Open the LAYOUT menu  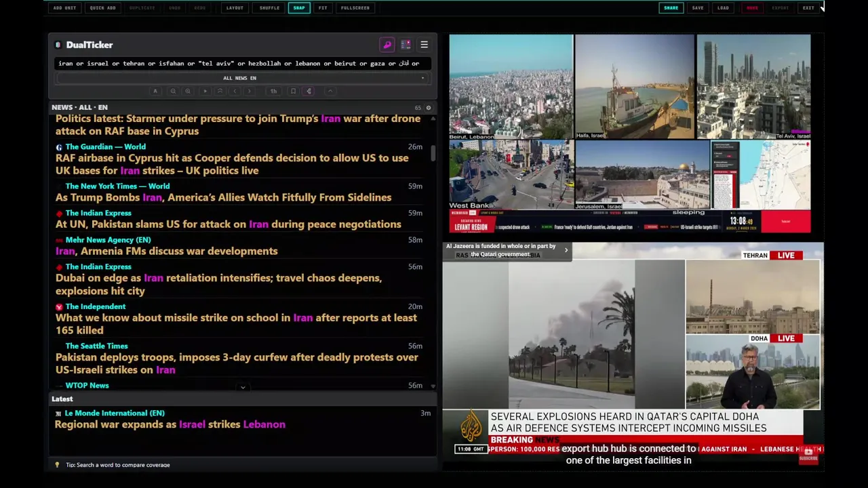(235, 8)
